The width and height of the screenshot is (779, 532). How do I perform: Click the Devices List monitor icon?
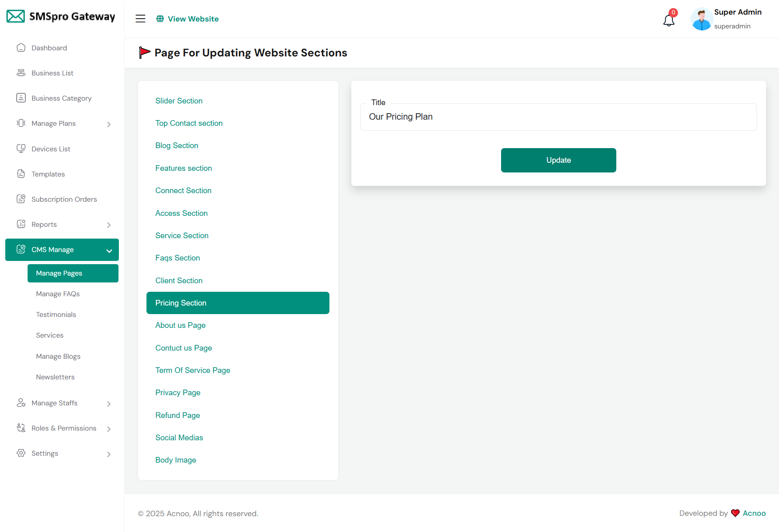[x=21, y=149]
